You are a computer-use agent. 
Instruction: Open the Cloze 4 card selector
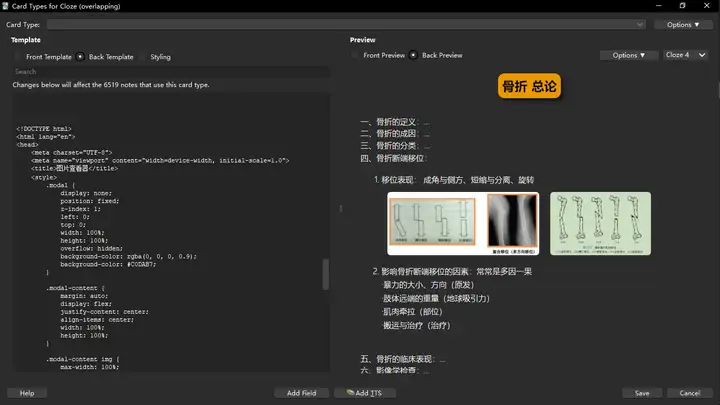[x=685, y=55]
